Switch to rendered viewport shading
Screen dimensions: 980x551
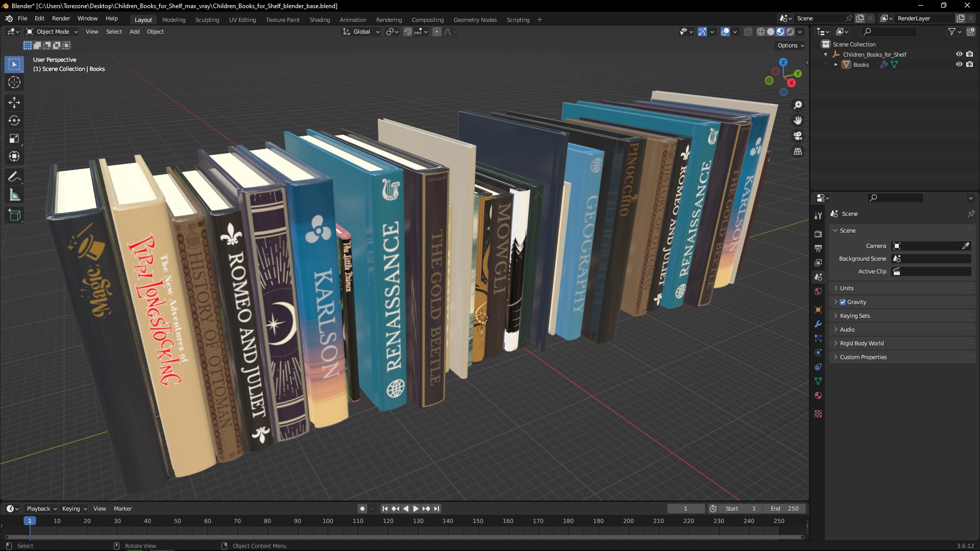tap(790, 32)
